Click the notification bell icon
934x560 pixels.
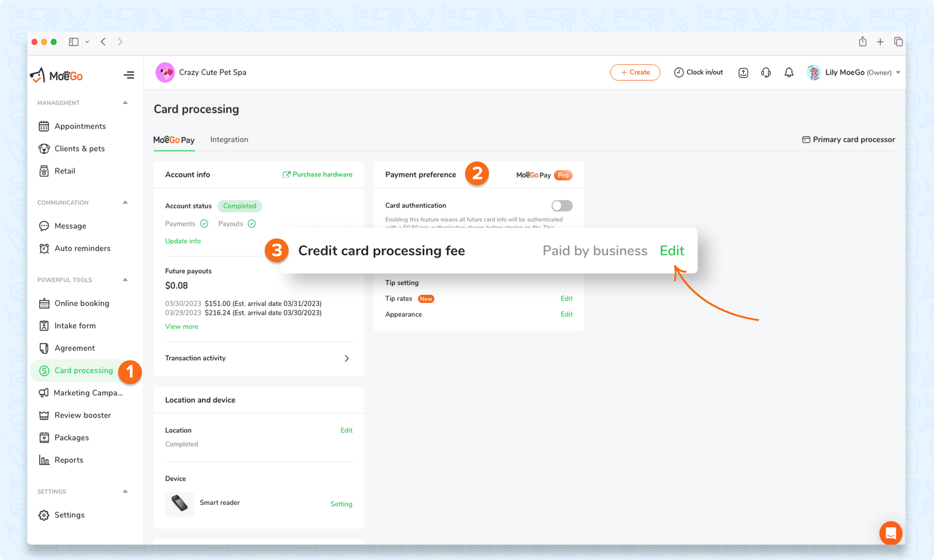(x=789, y=72)
